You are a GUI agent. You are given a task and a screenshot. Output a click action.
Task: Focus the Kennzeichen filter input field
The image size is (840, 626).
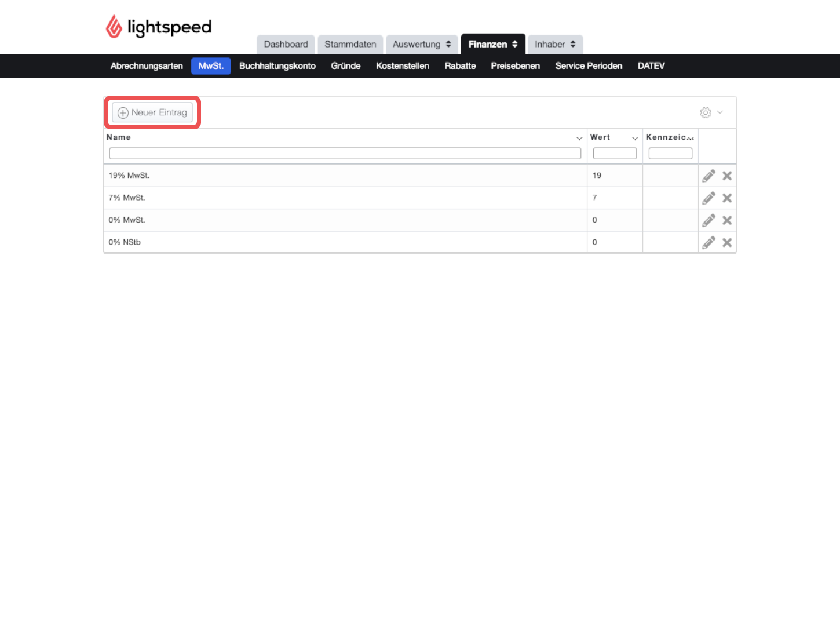pyautogui.click(x=670, y=153)
